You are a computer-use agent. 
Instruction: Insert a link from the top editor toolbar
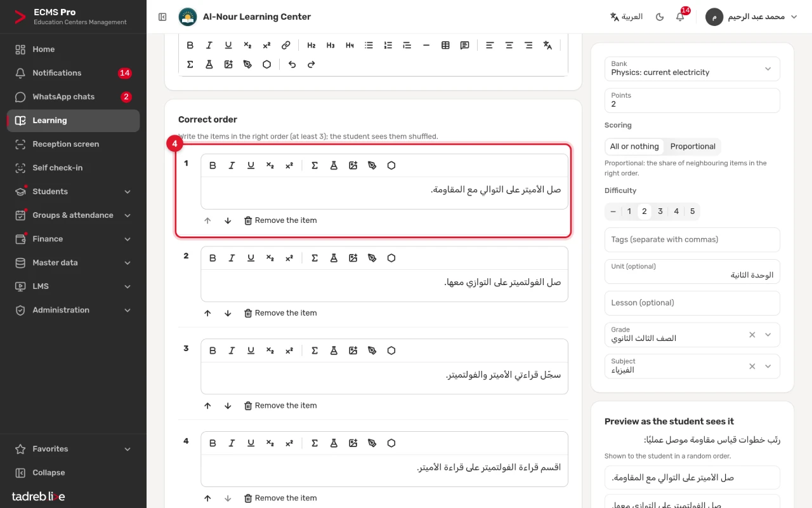pyautogui.click(x=285, y=45)
